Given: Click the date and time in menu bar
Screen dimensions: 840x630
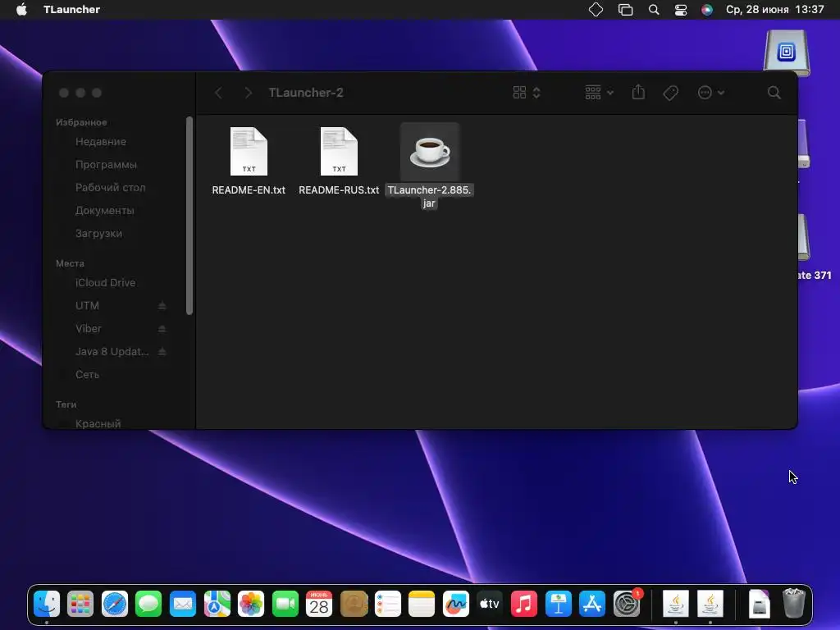Looking at the screenshot, I should click(774, 10).
